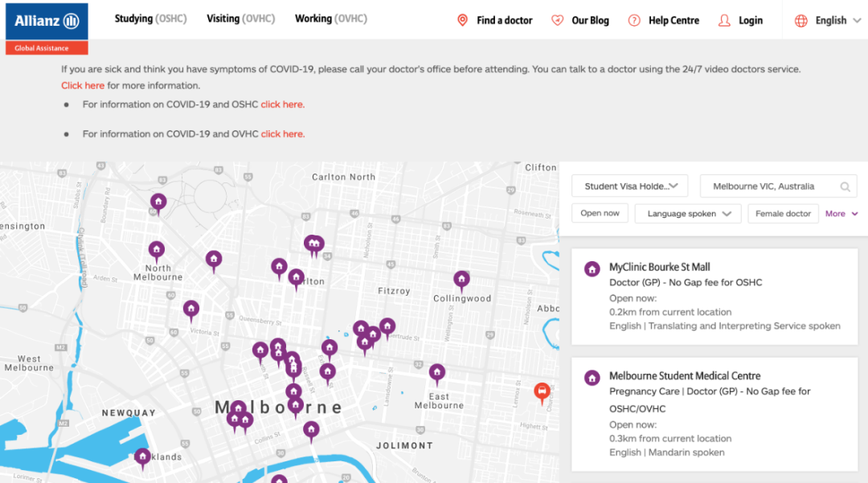Open the Working (OVHC) menu
Viewport: 868px width, 483px height.
(331, 18)
